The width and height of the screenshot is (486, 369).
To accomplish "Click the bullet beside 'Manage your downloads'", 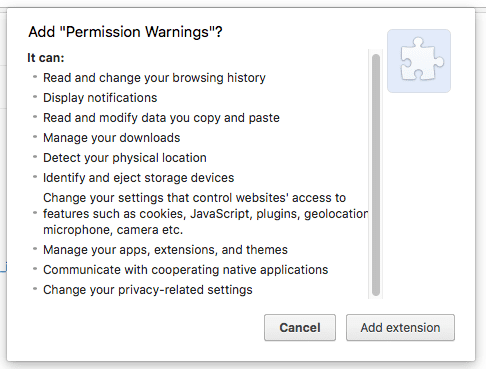I will click(35, 137).
